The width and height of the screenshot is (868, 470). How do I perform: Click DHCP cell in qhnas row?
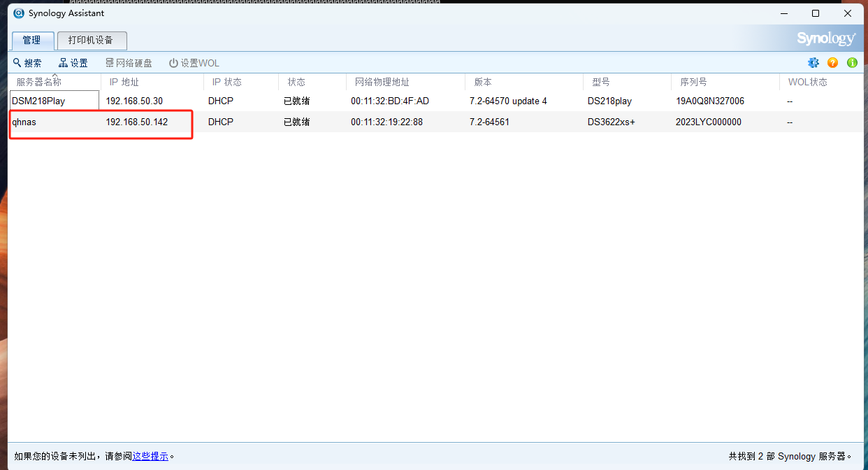click(x=221, y=122)
